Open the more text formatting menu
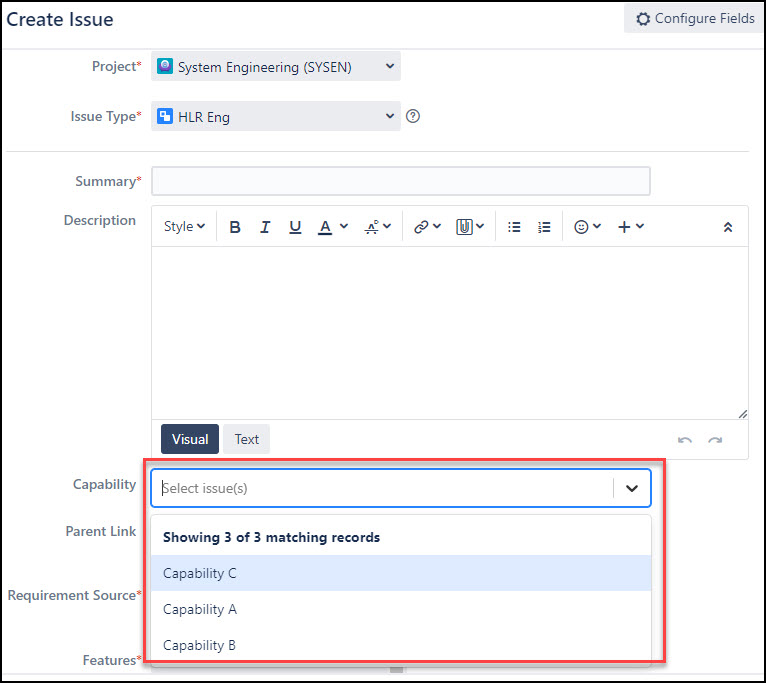Viewport: 766px width, 683px height. tap(378, 227)
